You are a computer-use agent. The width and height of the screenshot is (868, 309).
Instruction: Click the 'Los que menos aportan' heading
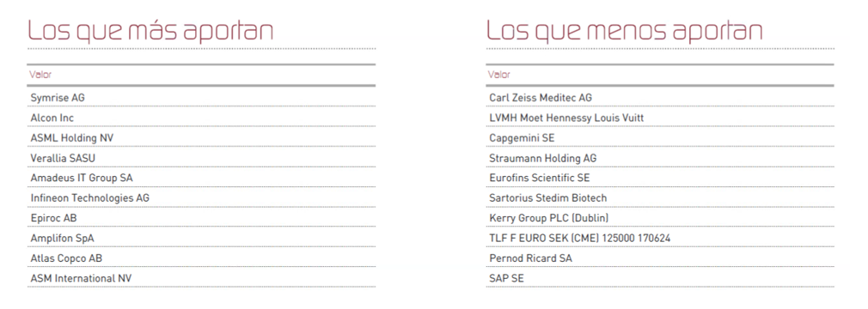(625, 32)
